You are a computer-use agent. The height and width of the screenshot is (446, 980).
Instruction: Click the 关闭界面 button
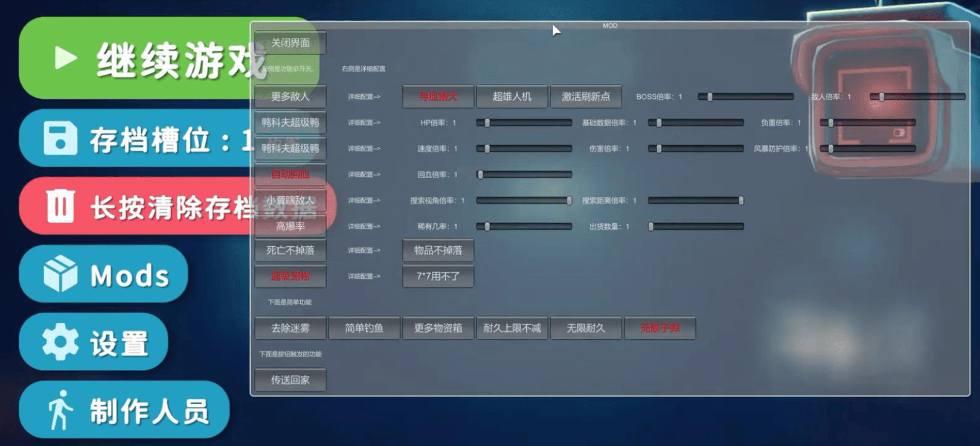[290, 43]
